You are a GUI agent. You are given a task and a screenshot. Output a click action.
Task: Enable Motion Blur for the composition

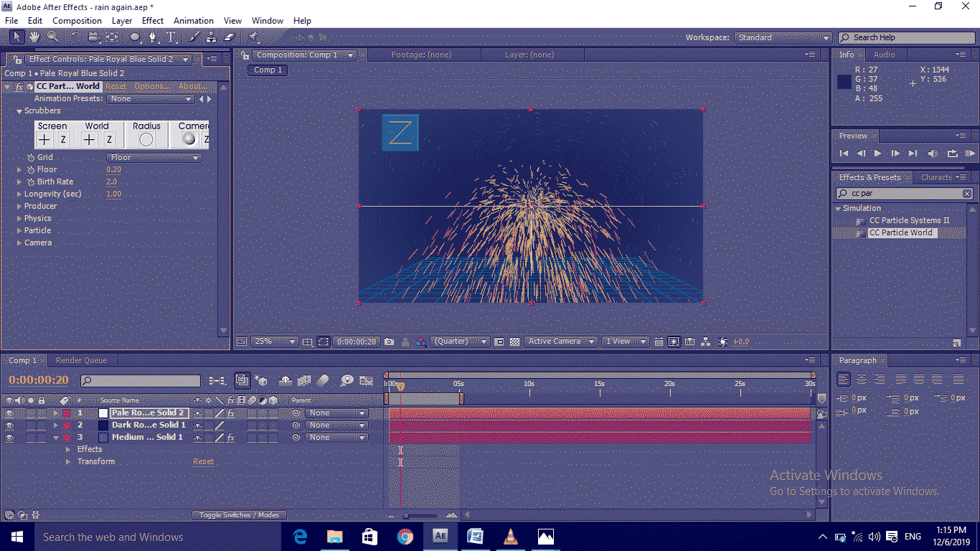coord(322,380)
